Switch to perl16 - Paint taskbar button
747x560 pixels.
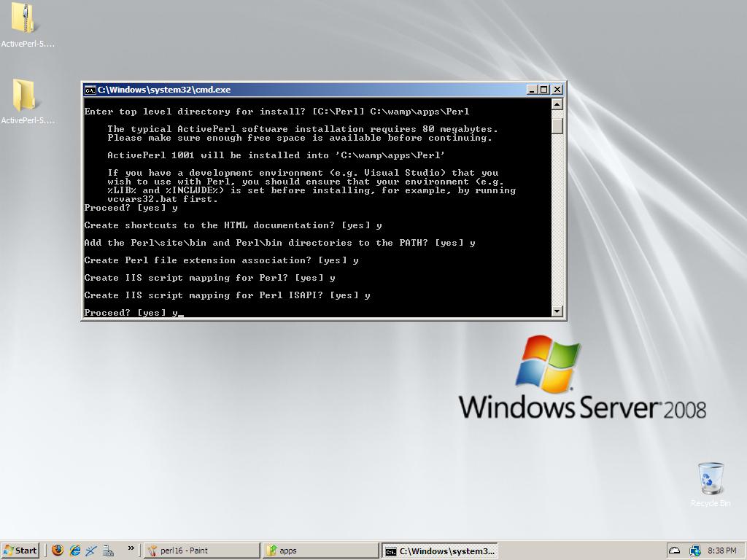[201, 551]
